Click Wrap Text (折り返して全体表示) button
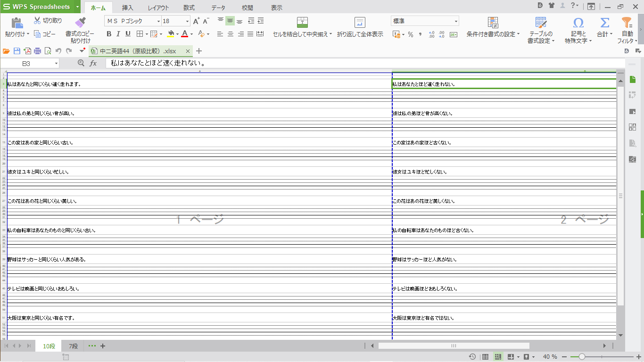 360,27
